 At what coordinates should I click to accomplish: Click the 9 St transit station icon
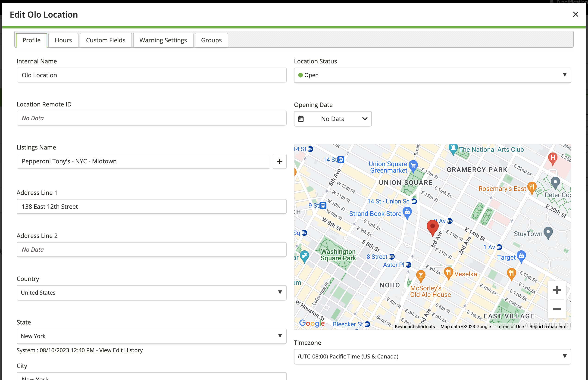323,206
